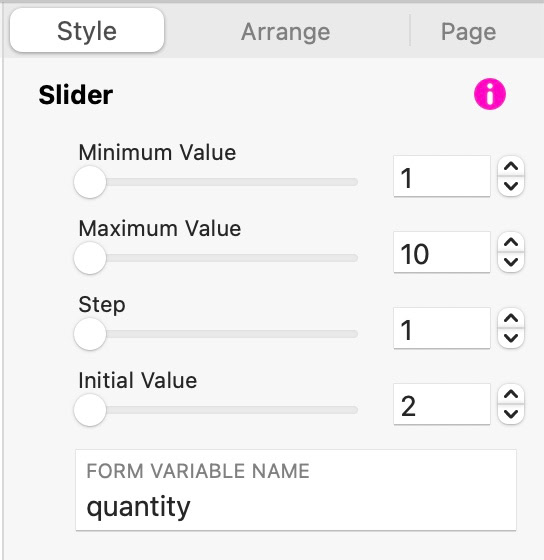This screenshot has height=560, width=544.
Task: Increase Step with up stepper arrow
Action: 511,319
